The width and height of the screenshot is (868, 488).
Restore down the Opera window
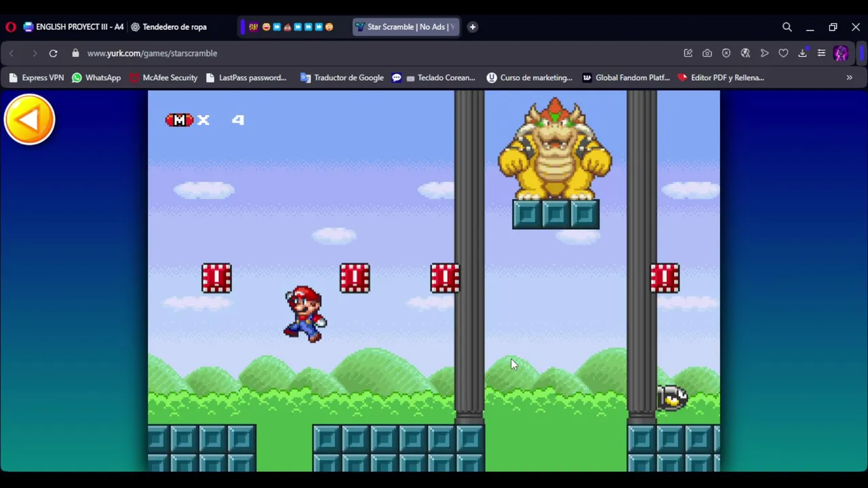[833, 27]
